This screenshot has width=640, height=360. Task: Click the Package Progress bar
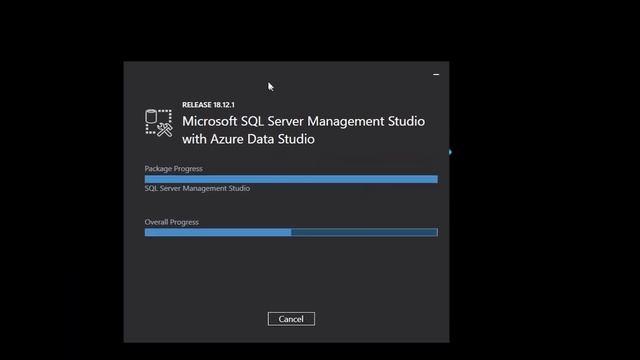point(291,179)
